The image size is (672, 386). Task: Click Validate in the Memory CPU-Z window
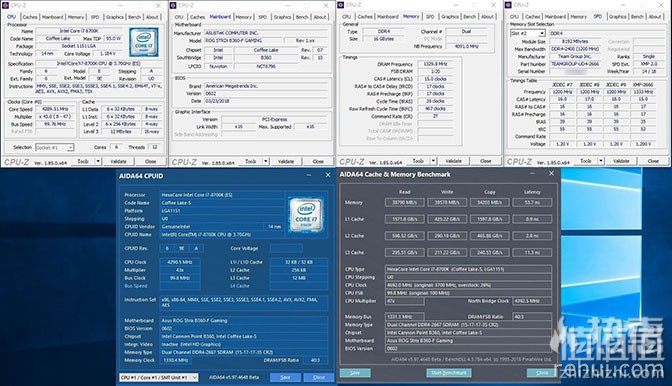(453, 161)
